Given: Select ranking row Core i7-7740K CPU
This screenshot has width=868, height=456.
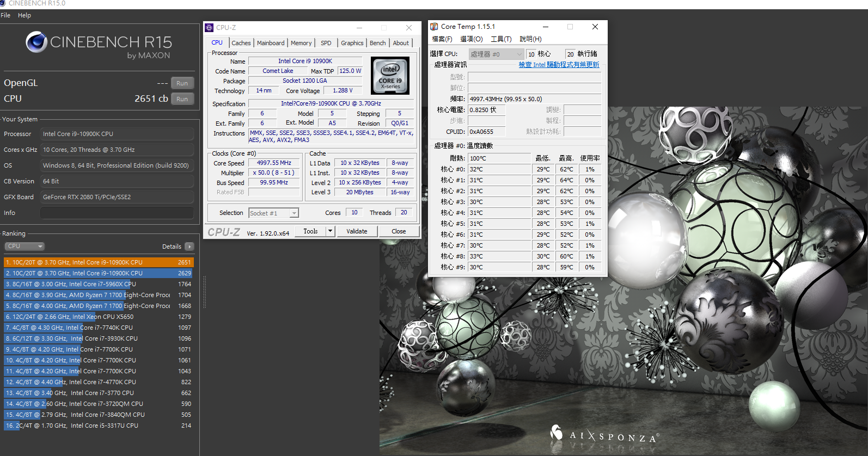Looking at the screenshot, I should [99, 328].
